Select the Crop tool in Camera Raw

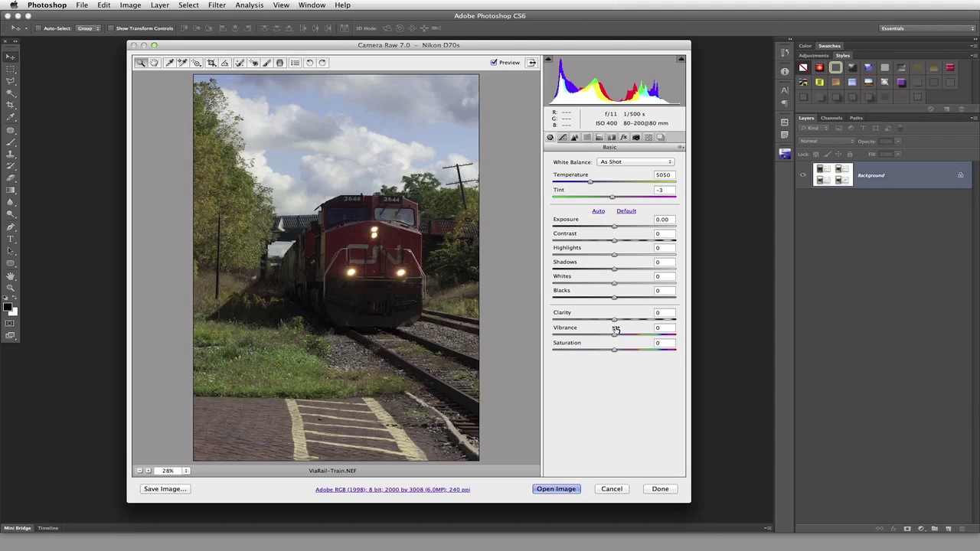coord(211,63)
